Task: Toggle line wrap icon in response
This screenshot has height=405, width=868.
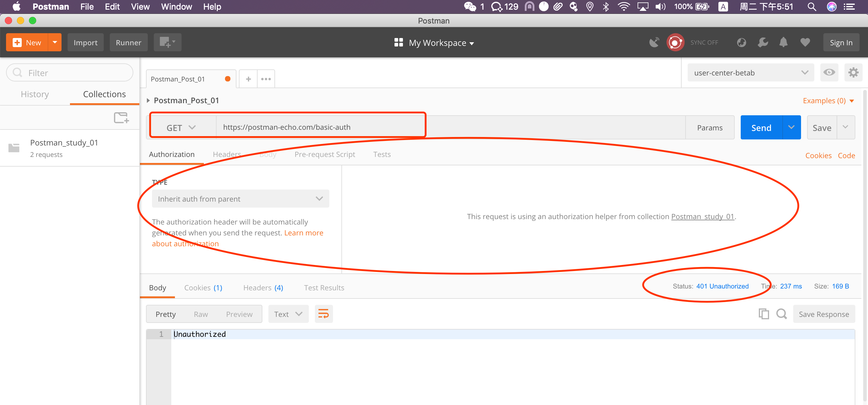Action: click(x=324, y=314)
